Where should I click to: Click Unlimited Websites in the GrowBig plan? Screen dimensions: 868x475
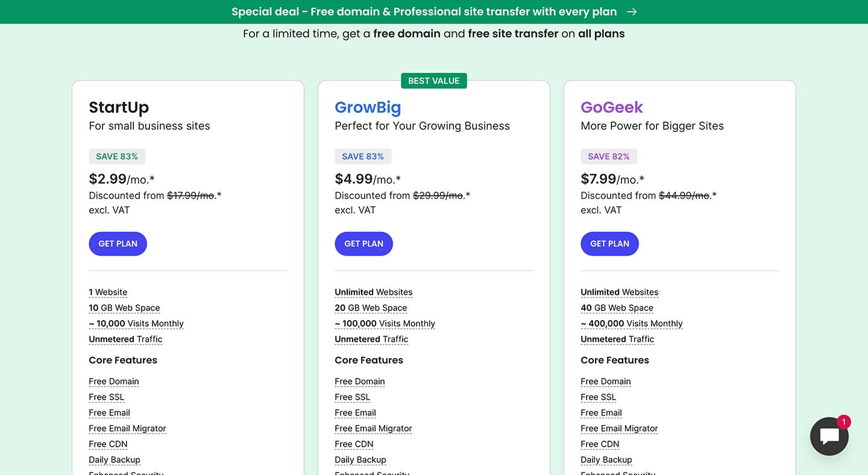[x=374, y=292]
